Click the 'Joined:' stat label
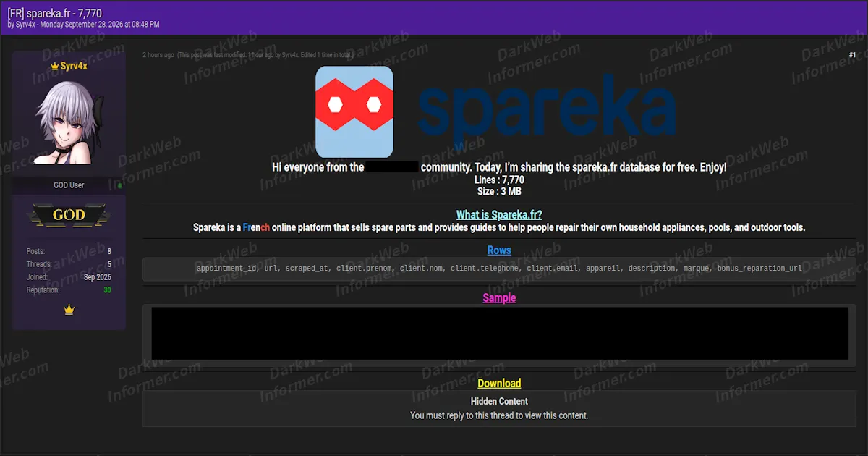The image size is (868, 456). coord(37,277)
